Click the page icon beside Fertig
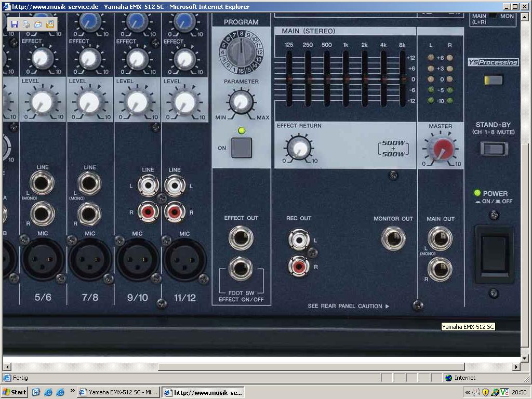Screen dimensions: 532x399 [x=7, y=378]
